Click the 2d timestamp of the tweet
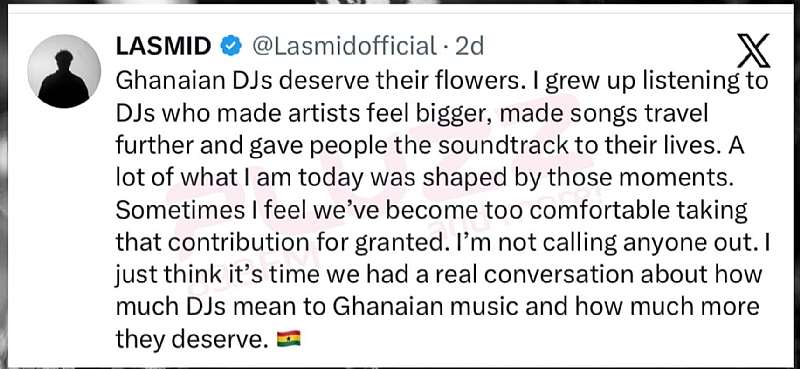The height and width of the screenshot is (369, 800). coord(469,47)
